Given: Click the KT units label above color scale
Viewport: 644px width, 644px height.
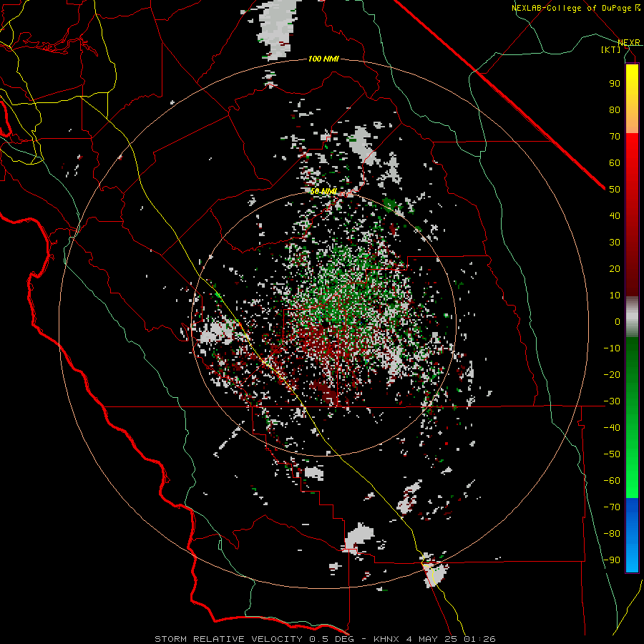Looking at the screenshot, I should click(x=610, y=49).
